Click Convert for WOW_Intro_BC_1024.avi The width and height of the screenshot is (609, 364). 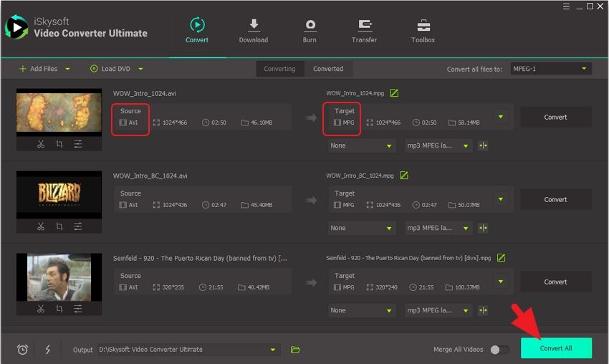click(555, 200)
